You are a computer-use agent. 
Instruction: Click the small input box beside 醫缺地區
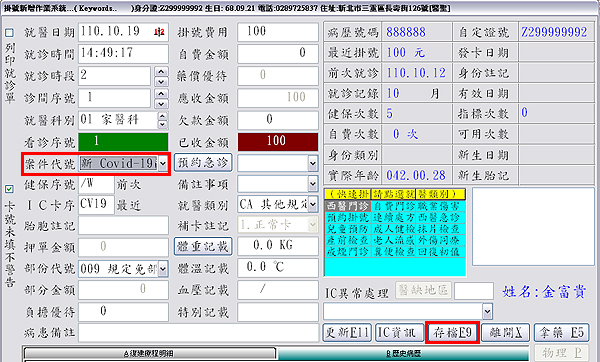(474, 291)
